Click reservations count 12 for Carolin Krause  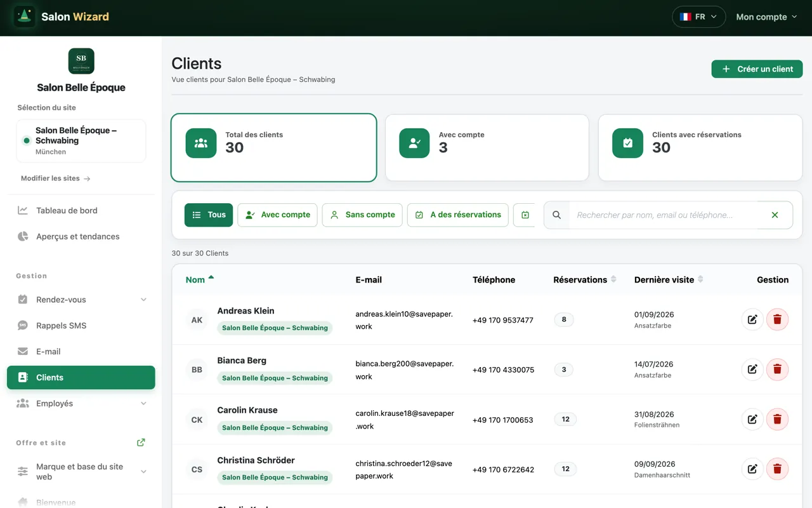tap(565, 419)
